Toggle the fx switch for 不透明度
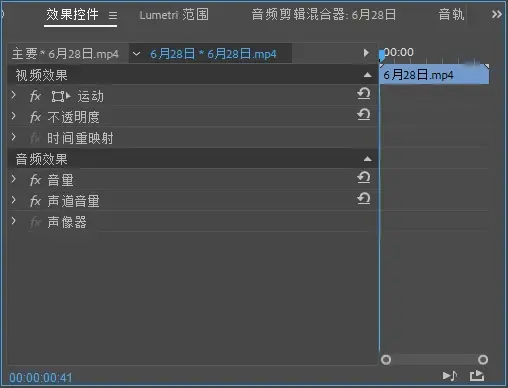Image resolution: width=508 pixels, height=388 pixels. pyautogui.click(x=35, y=117)
